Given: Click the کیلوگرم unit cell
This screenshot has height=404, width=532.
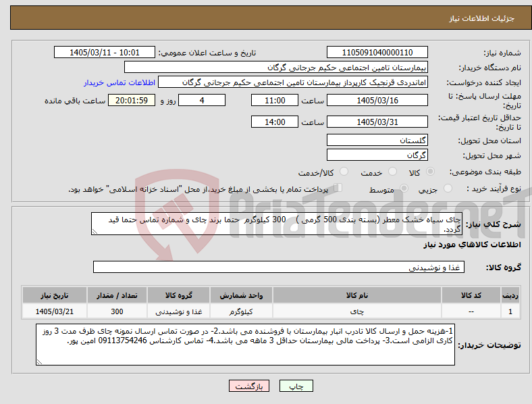Looking at the screenshot, I should pos(241,311).
